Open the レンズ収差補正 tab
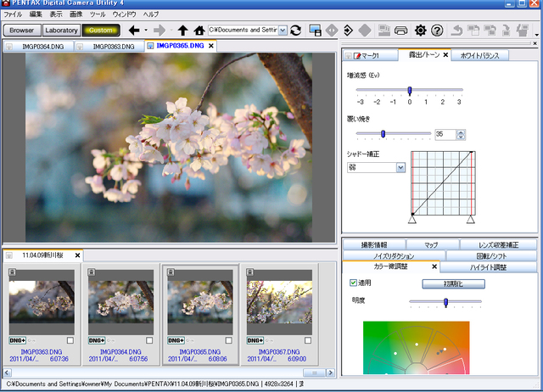 [x=498, y=245]
